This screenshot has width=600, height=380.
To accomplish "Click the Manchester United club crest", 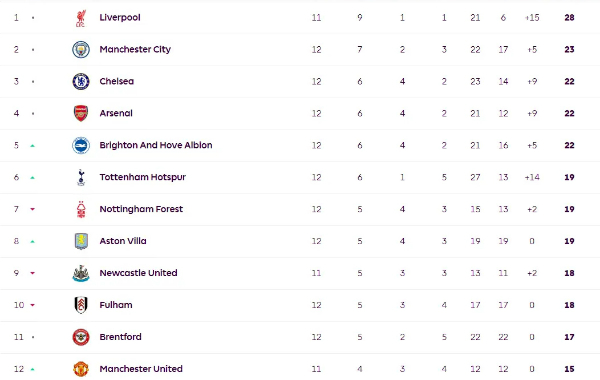I will tap(81, 369).
